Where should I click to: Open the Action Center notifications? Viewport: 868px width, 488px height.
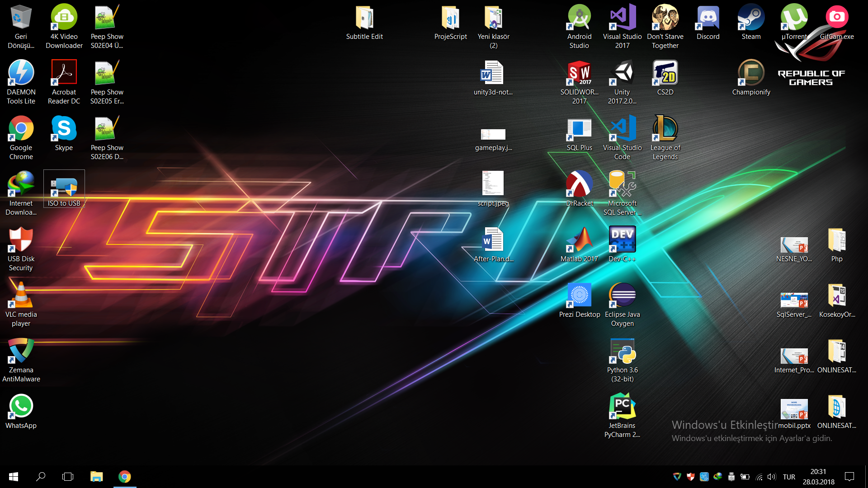[849, 477]
